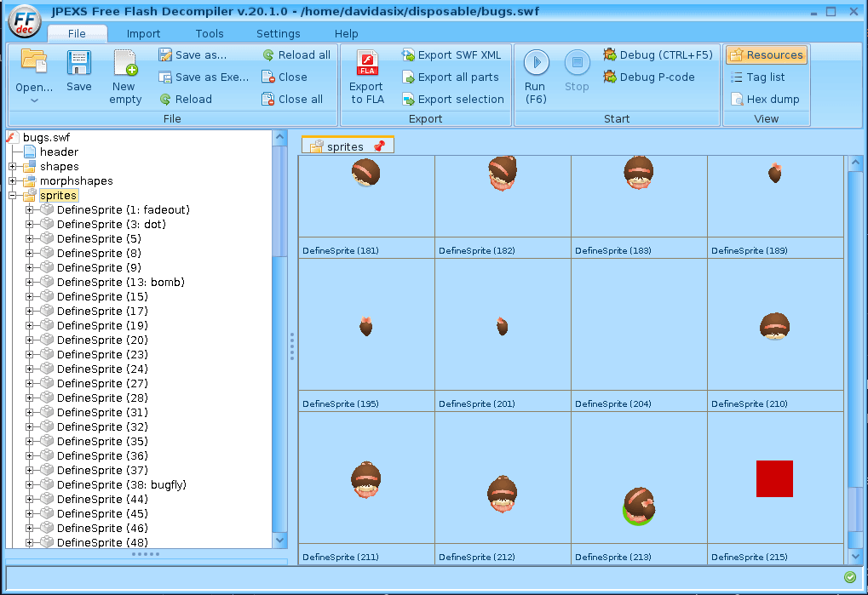
Task: Expand DefineSprite (13: bomb) node
Action: click(30, 283)
